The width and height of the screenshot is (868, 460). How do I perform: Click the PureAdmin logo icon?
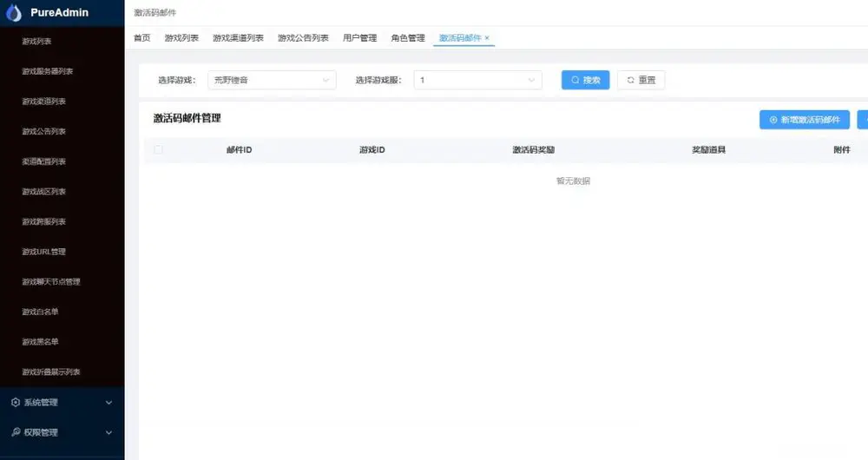(13, 13)
